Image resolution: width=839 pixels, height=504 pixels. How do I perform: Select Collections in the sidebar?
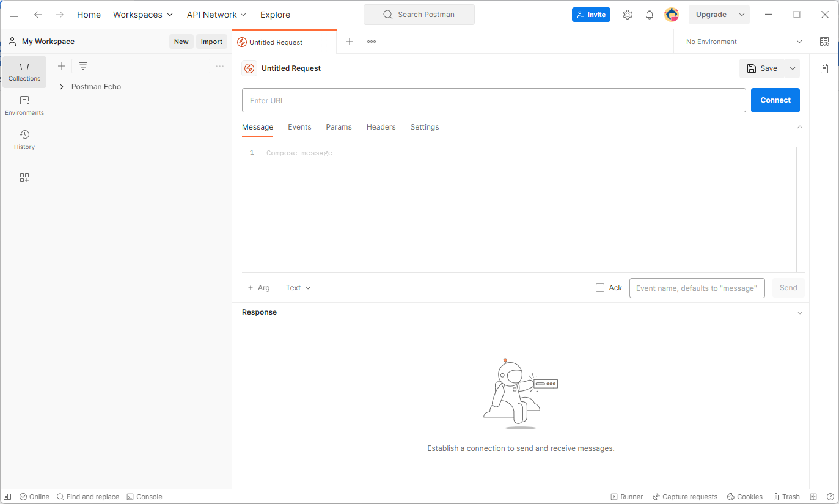tap(24, 71)
